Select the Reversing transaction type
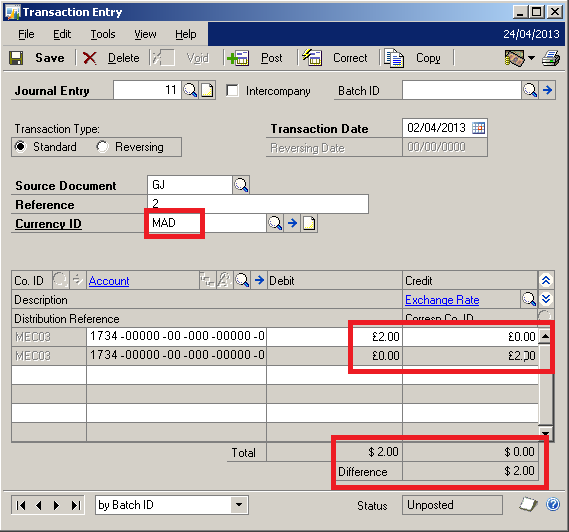 point(102,147)
